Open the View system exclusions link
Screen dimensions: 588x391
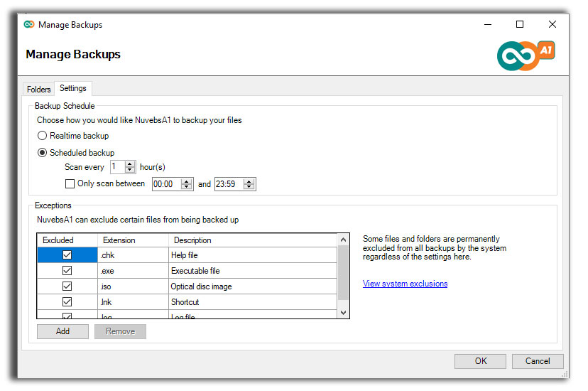pos(405,284)
